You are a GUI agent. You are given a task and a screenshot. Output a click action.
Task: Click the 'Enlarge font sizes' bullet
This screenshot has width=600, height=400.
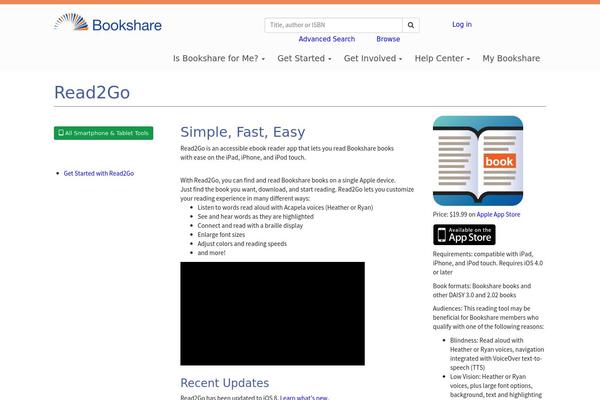(x=221, y=235)
